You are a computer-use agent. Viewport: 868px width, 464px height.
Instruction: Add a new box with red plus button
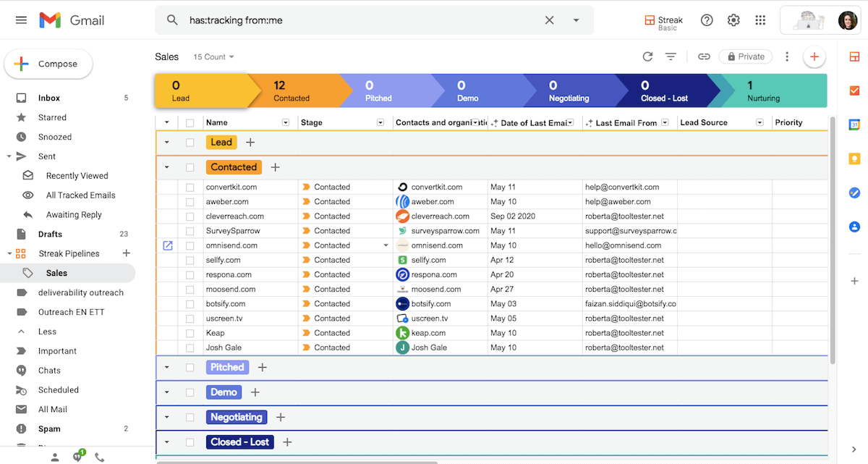[814, 56]
